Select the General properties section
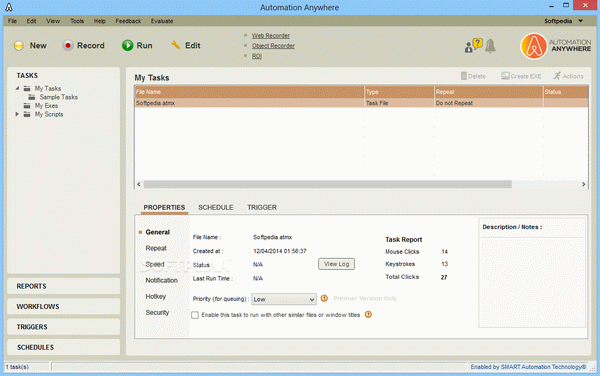 pyautogui.click(x=158, y=232)
